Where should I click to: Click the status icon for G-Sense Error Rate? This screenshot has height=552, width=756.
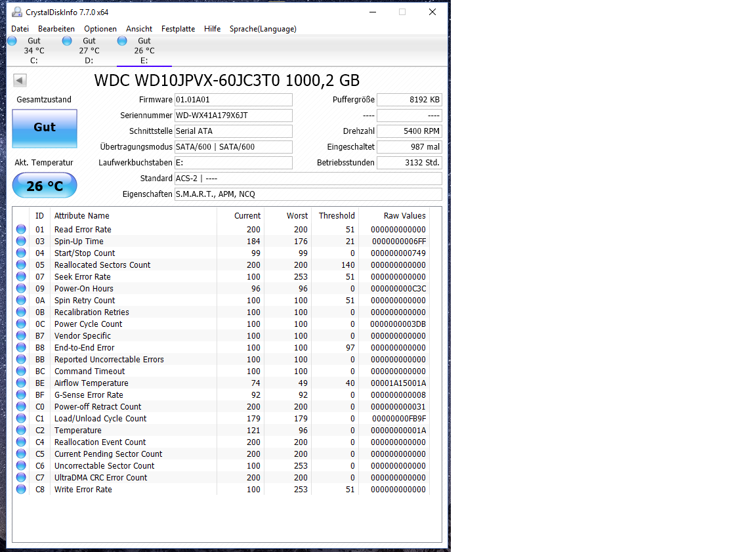coord(21,394)
